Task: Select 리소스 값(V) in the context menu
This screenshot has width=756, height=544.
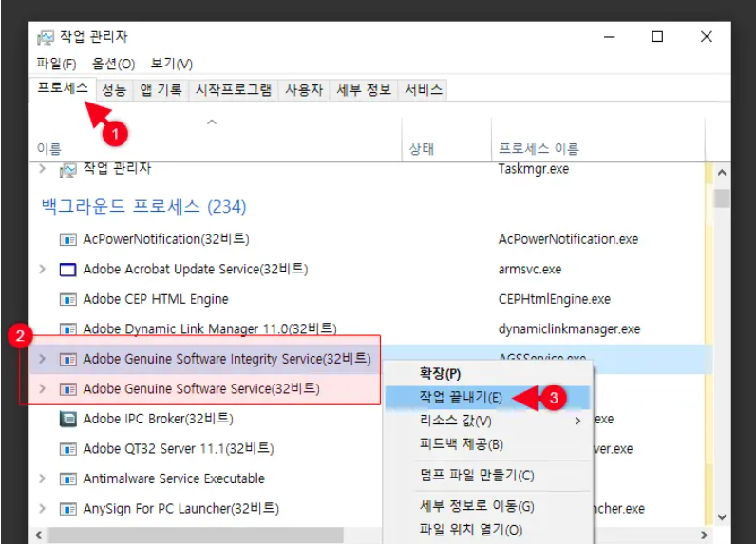Action: [488, 422]
